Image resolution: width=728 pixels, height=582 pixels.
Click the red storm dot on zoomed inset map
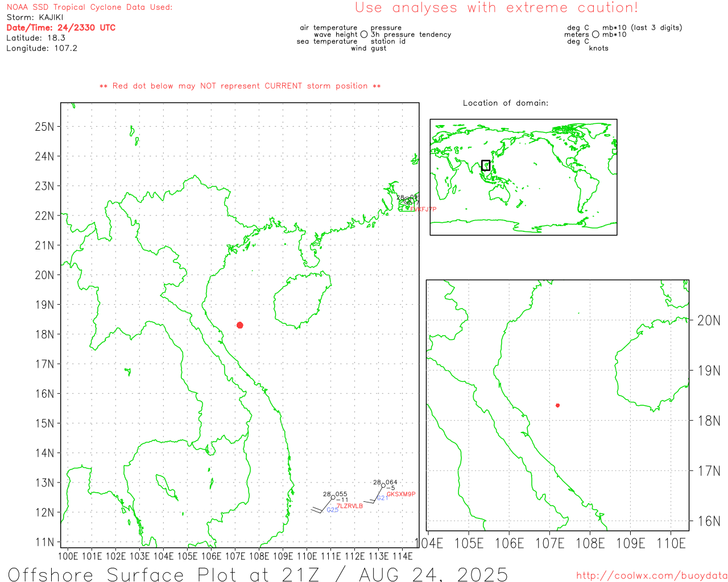tap(558, 405)
